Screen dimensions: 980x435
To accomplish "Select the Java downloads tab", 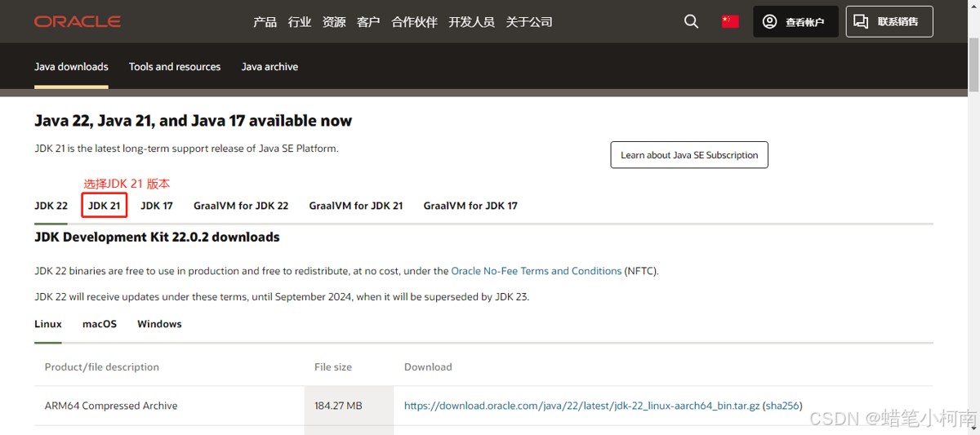I will (x=71, y=67).
